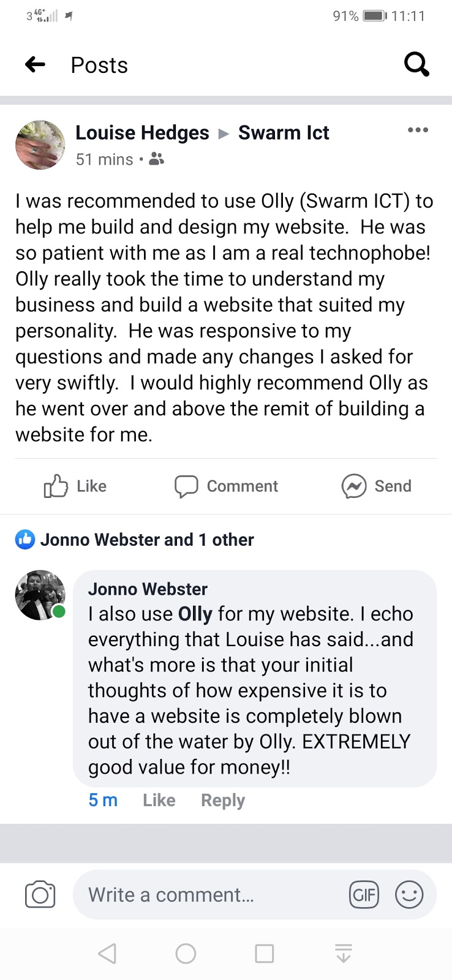Reply to Jonno Webster's comment

pos(223,801)
